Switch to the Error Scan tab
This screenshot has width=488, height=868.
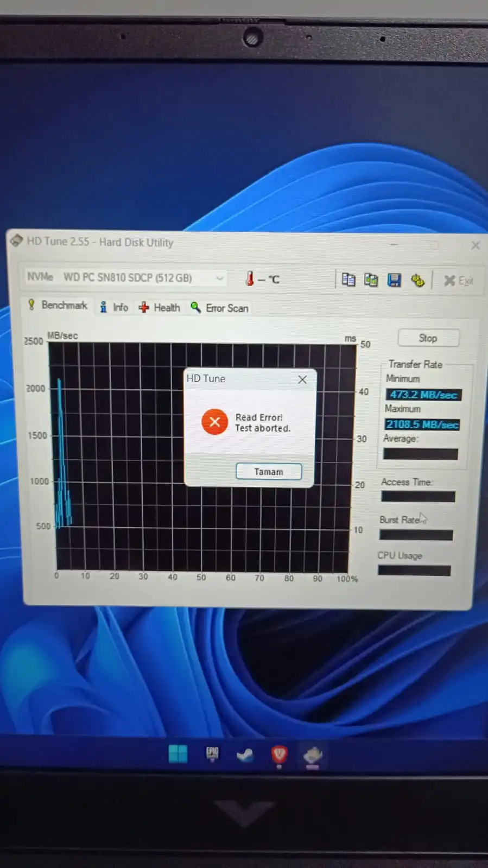(x=220, y=308)
